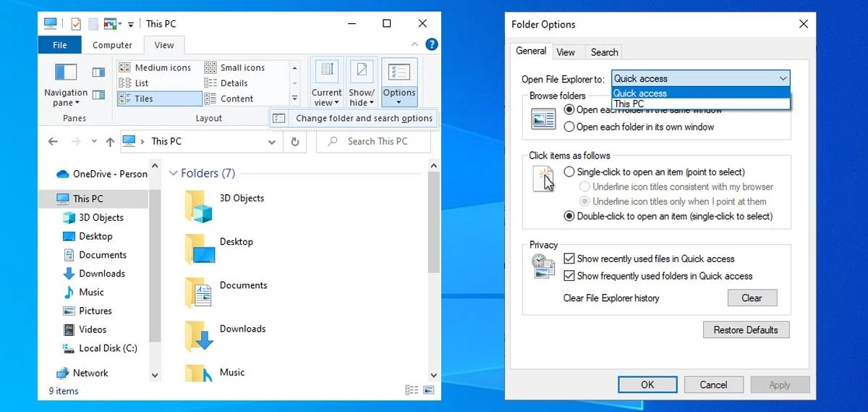Open the Desktop folder tile
The image size is (868, 412).
click(218, 249)
